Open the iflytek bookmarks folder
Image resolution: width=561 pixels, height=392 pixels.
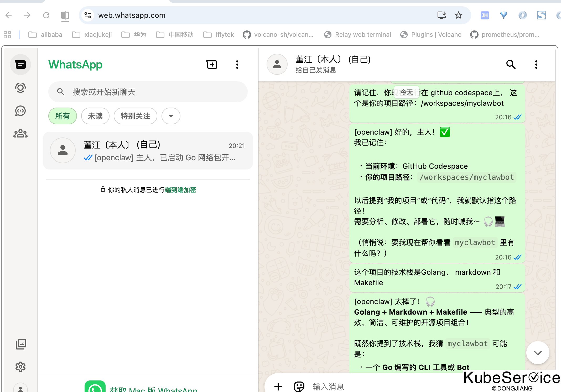click(x=219, y=35)
